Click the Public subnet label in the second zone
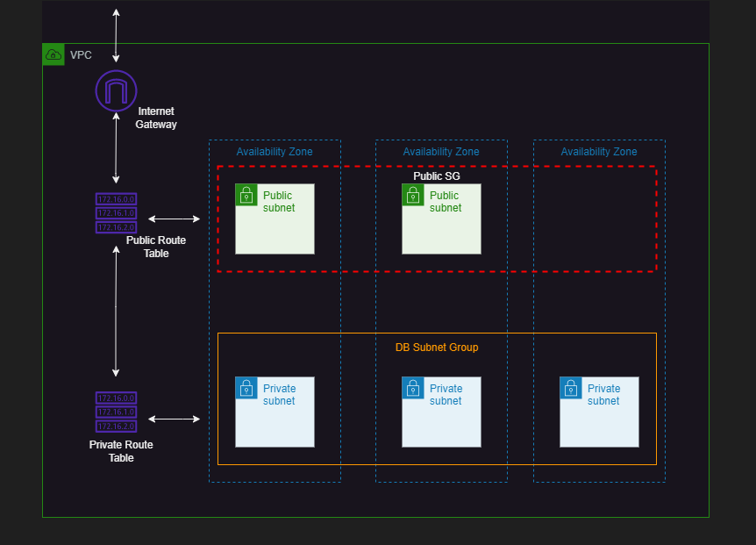The height and width of the screenshot is (545, 756). pos(445,202)
